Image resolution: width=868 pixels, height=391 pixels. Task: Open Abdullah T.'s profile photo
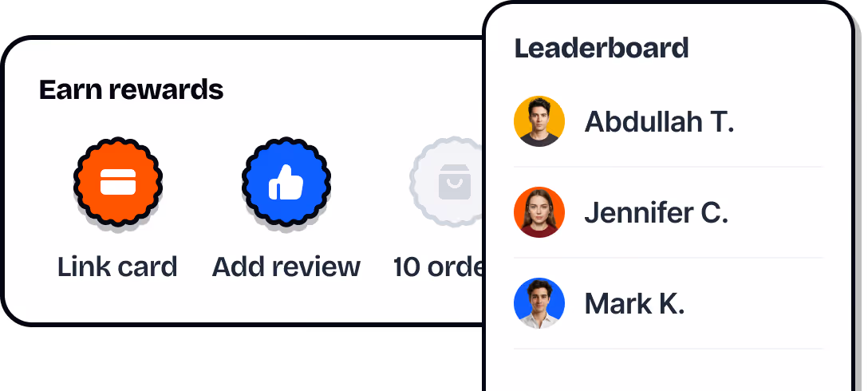pyautogui.click(x=539, y=121)
